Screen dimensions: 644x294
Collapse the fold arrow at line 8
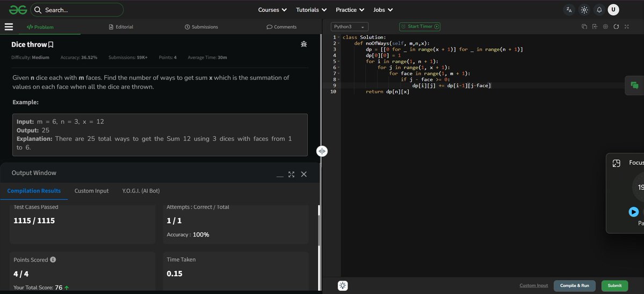[338, 79]
